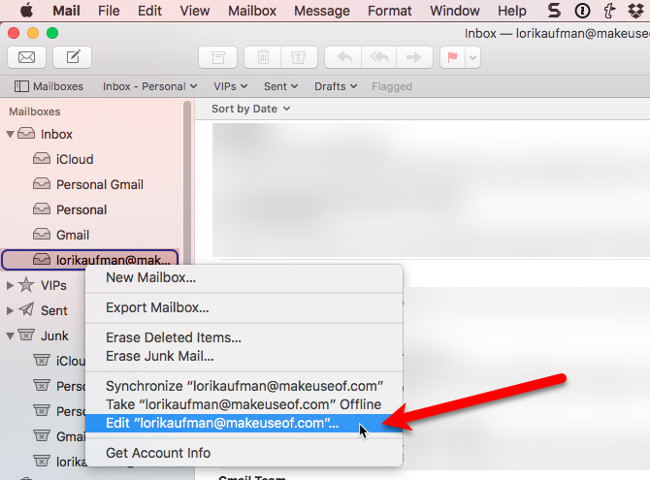Open the flag color dropdown arrow
Image resolution: width=650 pixels, height=480 pixels.
pyautogui.click(x=473, y=57)
